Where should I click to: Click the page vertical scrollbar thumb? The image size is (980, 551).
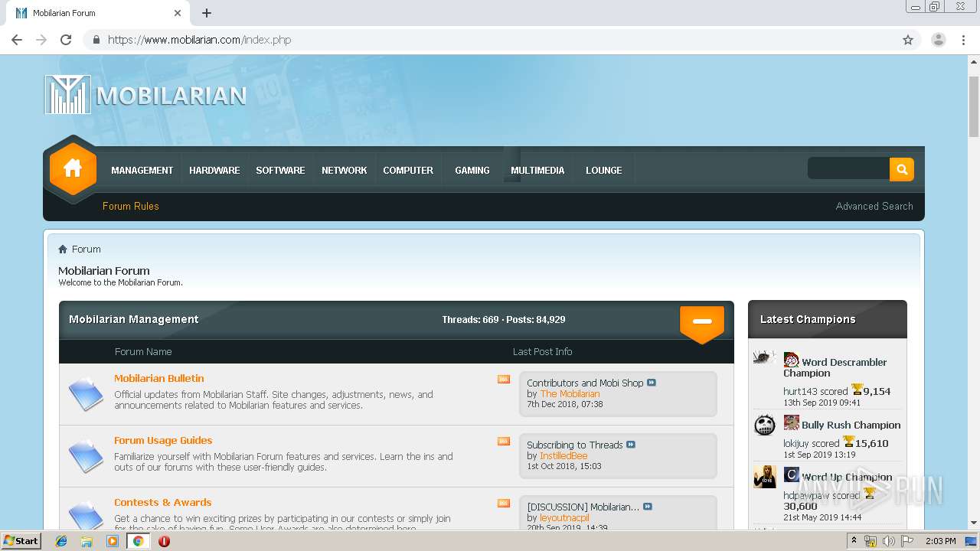pyautogui.click(x=974, y=106)
